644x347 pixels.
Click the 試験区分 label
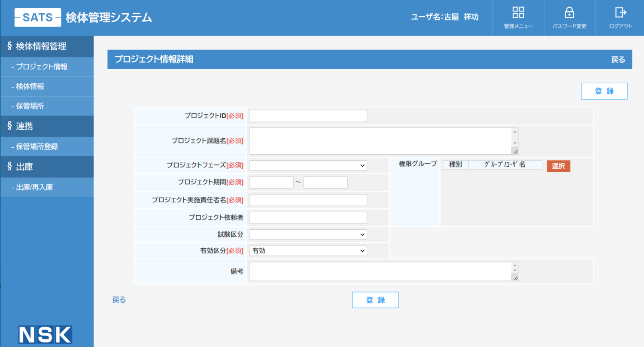[x=231, y=234]
